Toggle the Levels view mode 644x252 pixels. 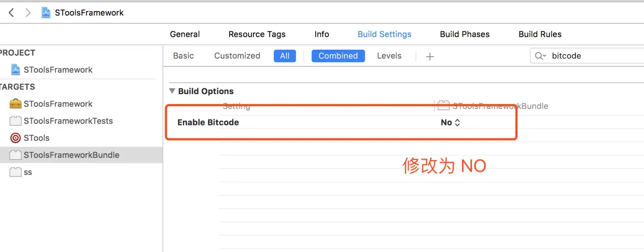pos(389,56)
